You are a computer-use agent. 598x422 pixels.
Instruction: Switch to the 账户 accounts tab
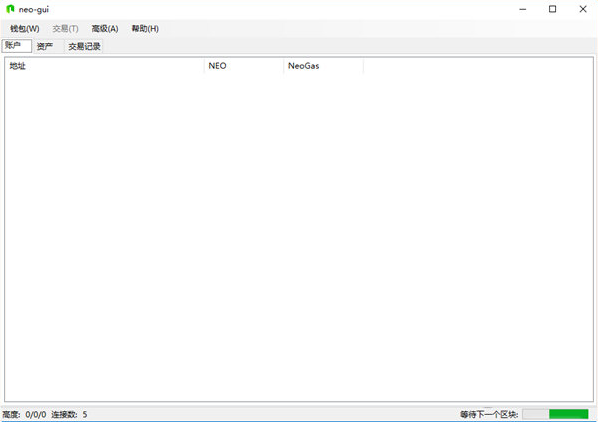point(16,46)
